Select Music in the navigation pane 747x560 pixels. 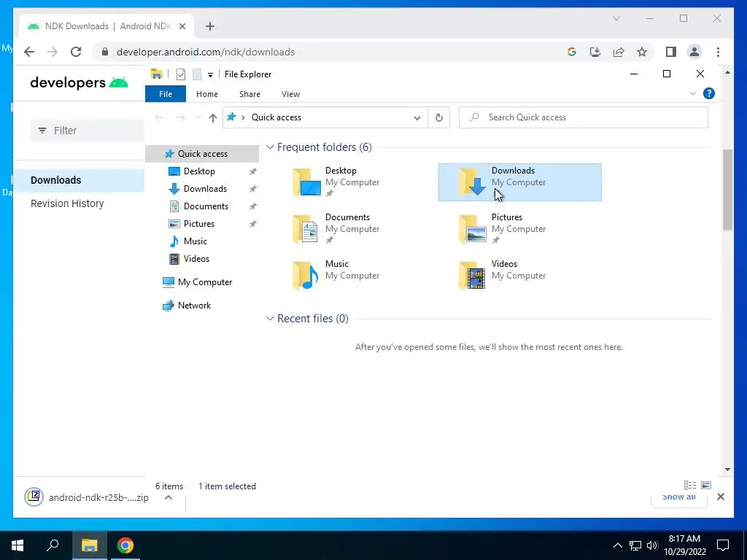(195, 241)
